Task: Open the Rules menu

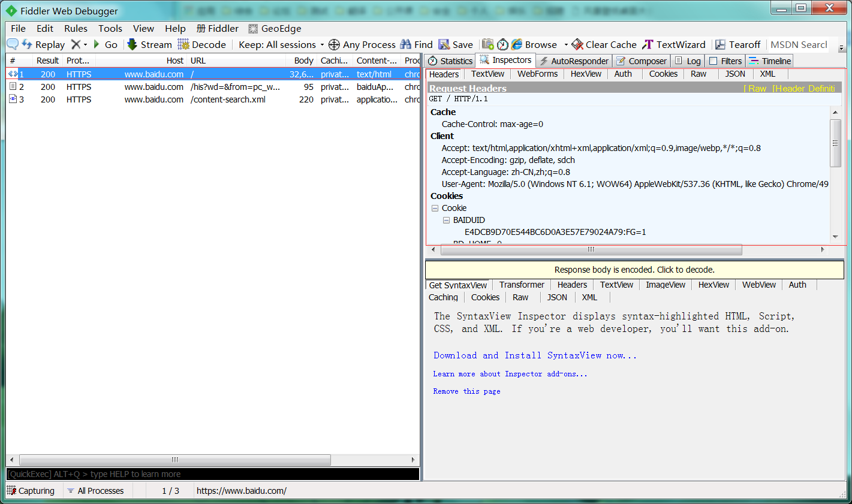Action: click(x=76, y=28)
